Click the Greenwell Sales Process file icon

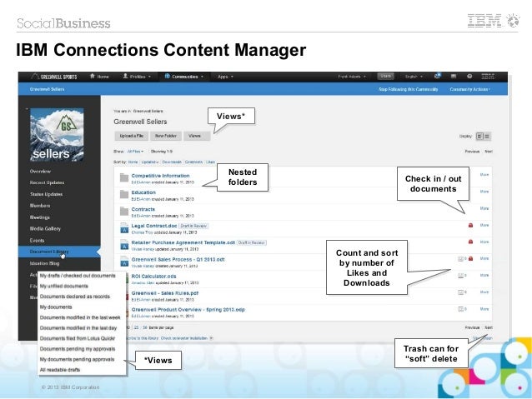pyautogui.click(x=124, y=262)
